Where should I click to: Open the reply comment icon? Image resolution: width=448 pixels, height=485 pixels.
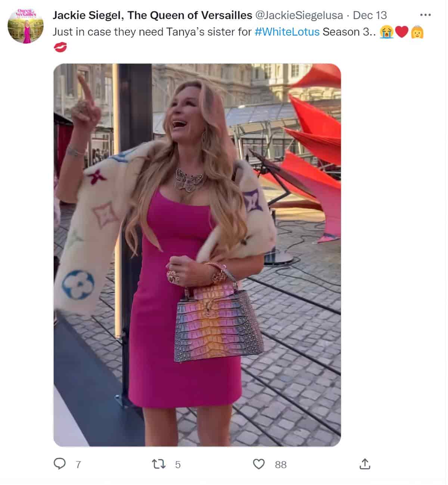(60, 464)
